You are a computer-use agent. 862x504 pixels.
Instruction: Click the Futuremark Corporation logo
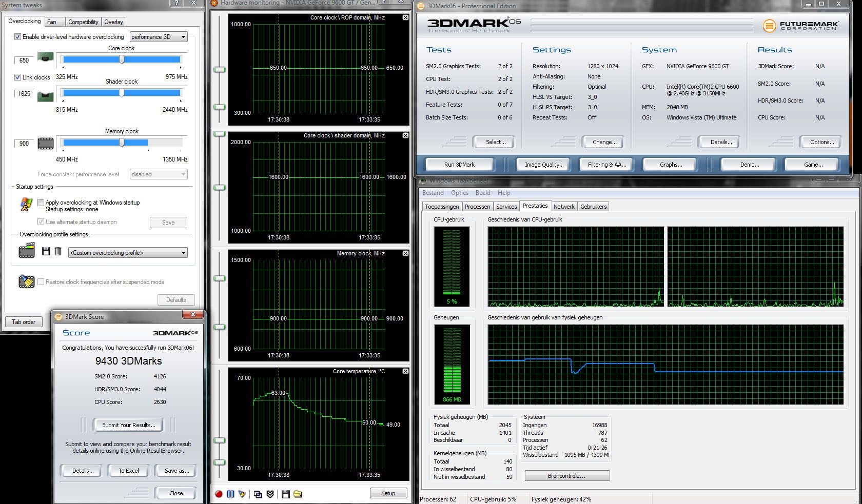click(800, 25)
